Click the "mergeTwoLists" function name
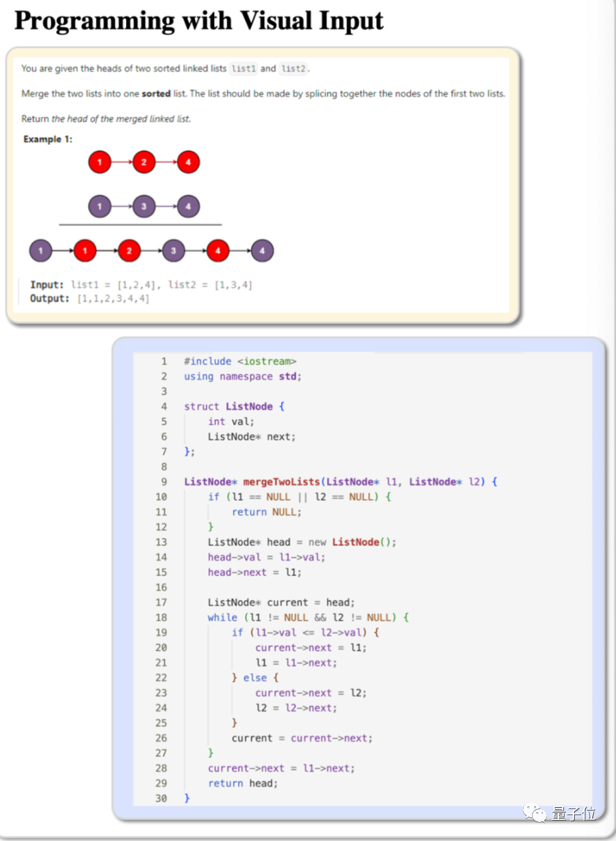Viewport: 616px width, 841px height. [282, 481]
